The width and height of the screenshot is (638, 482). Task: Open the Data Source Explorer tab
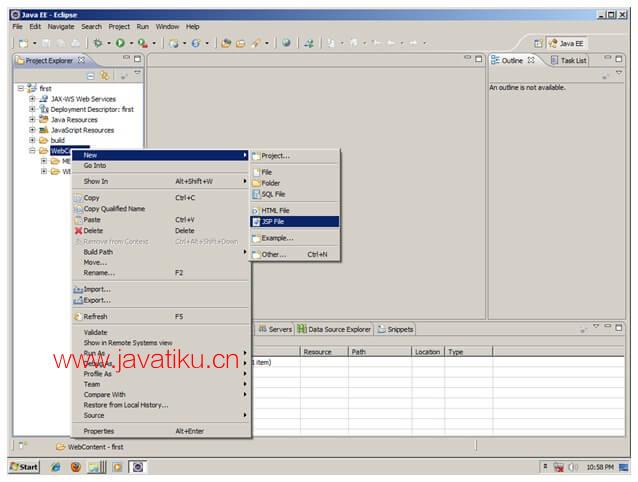(x=334, y=329)
